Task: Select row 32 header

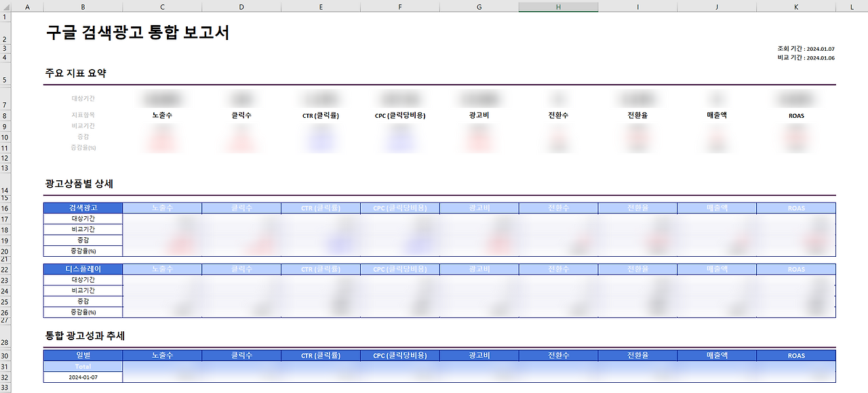Action: pos(6,377)
